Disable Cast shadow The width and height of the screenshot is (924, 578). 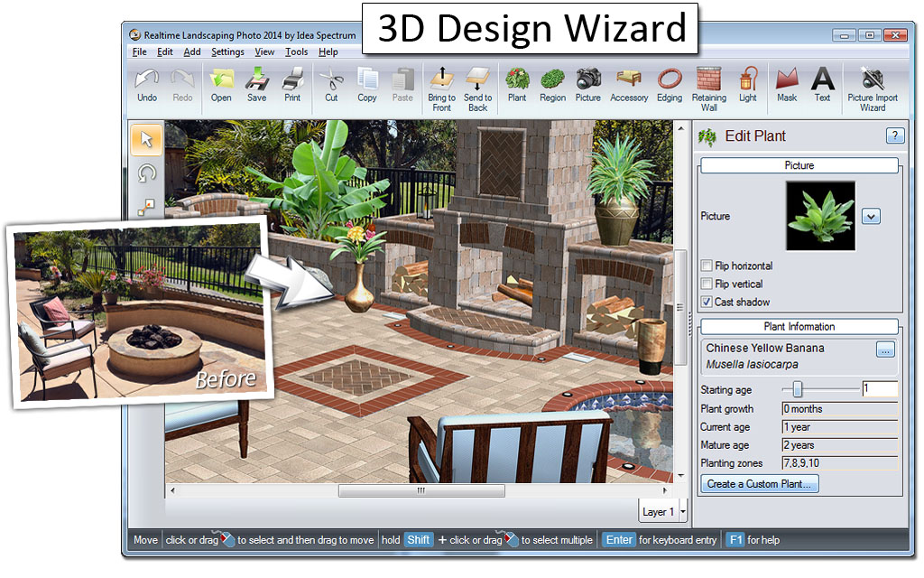(x=707, y=302)
